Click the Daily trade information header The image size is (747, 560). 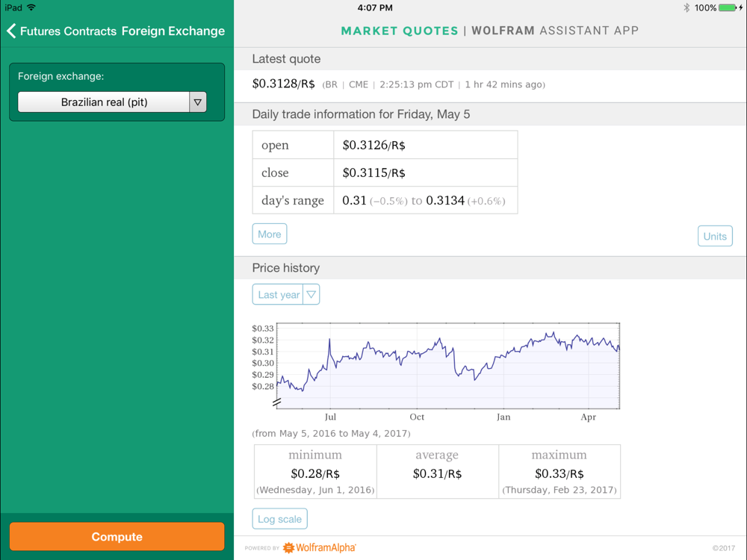361,114
